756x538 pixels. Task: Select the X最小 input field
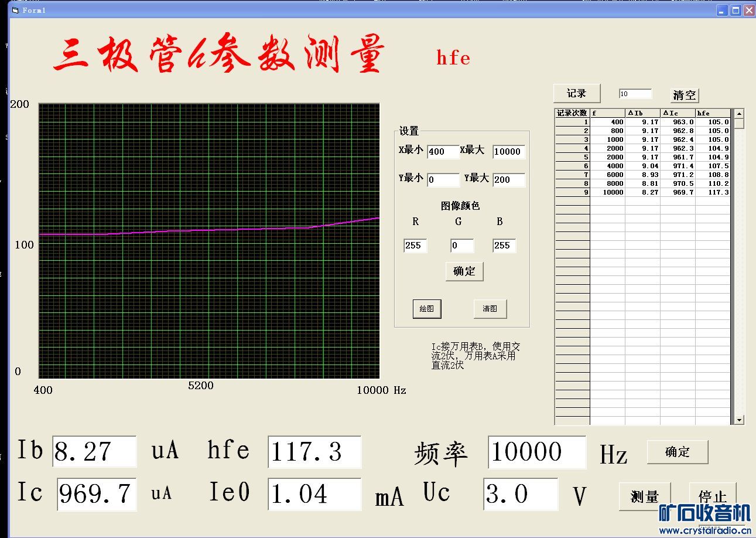443,152
